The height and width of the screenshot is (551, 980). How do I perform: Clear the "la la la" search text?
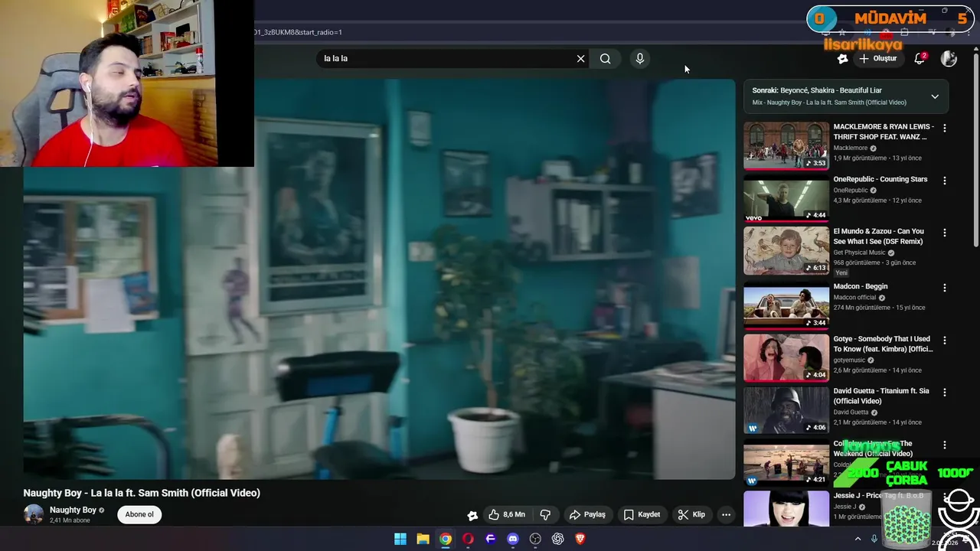580,58
